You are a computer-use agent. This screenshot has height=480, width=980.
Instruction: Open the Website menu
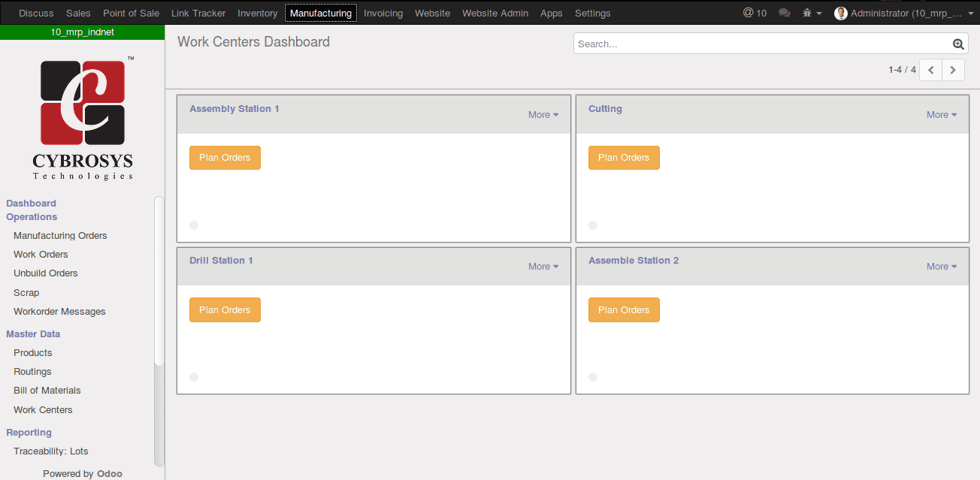[432, 13]
